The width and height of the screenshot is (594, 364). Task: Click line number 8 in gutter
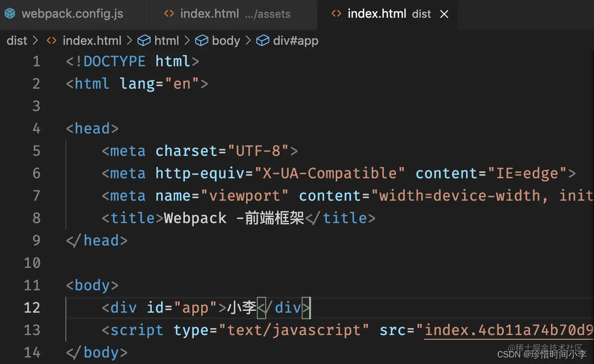[x=36, y=218]
